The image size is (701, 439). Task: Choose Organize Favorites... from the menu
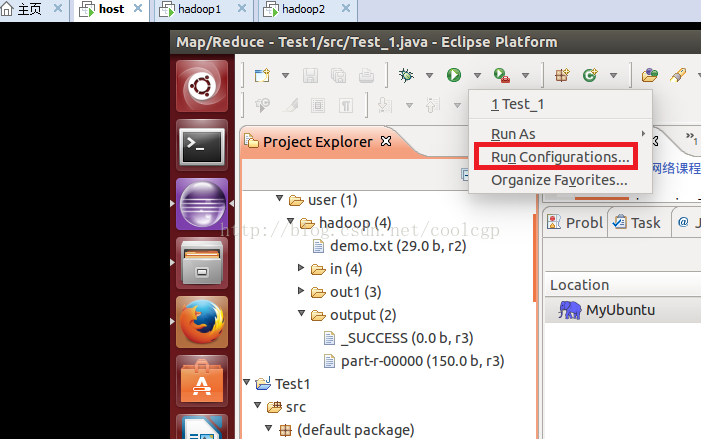point(560,180)
